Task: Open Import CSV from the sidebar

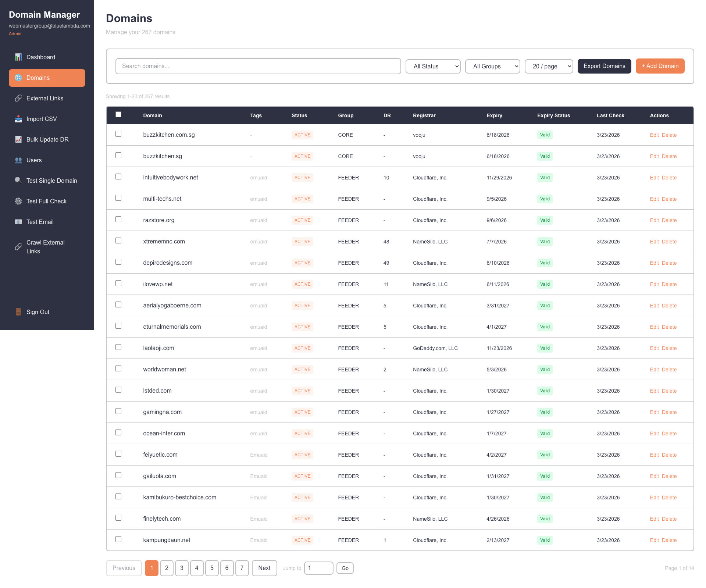Action: tap(42, 119)
